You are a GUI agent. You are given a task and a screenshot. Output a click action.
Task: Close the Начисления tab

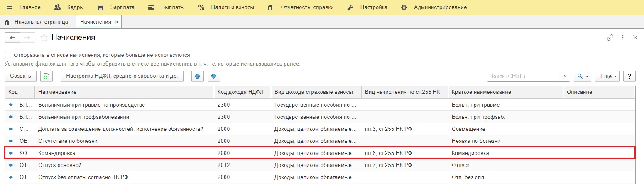(116, 22)
